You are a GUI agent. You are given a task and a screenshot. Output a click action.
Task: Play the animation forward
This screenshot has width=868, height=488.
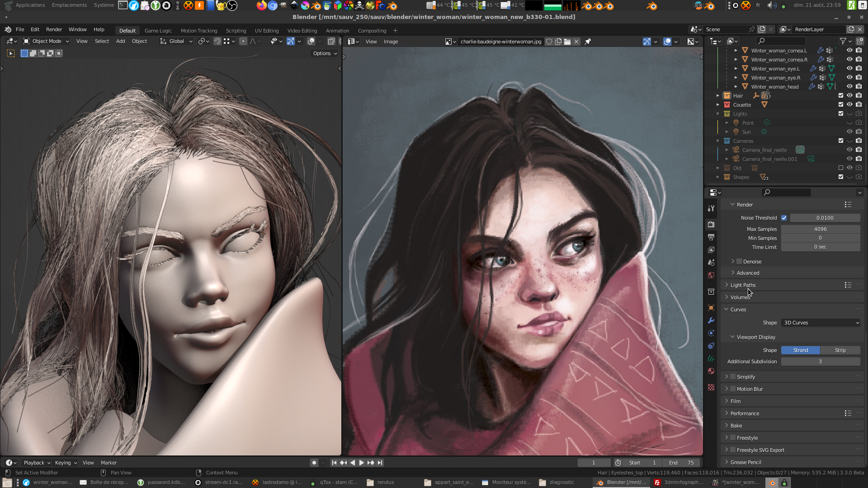click(x=361, y=463)
